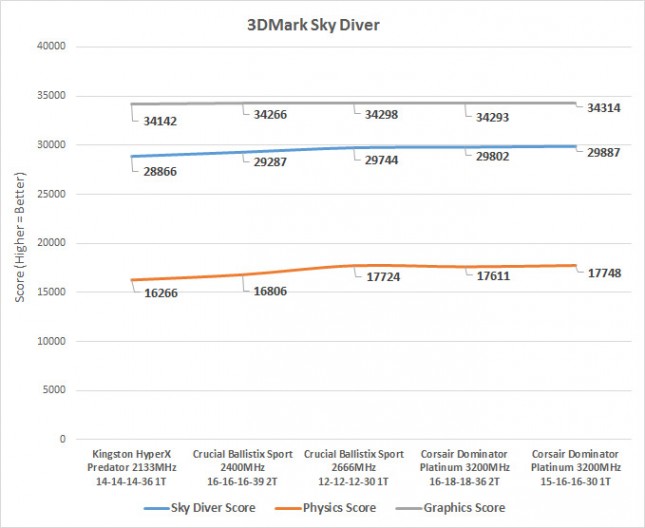Click the 5000 y-axis value
This screenshot has height=528, width=645.
point(54,390)
